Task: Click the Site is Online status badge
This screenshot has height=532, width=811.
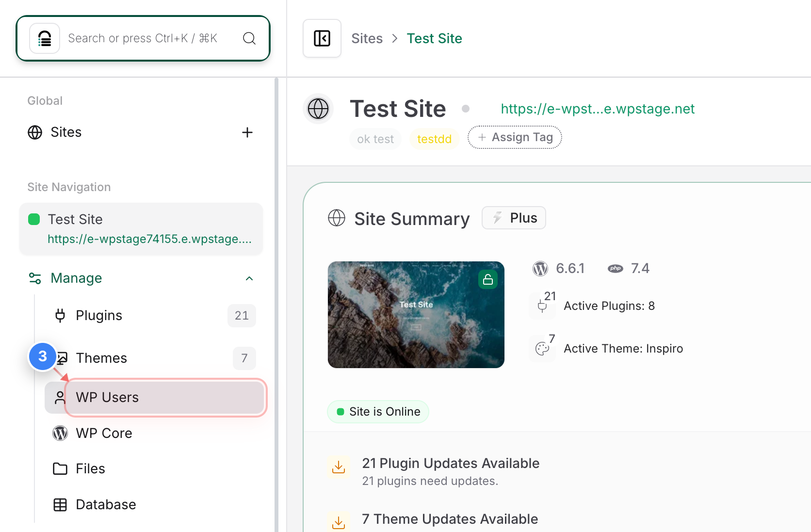Action: tap(378, 412)
